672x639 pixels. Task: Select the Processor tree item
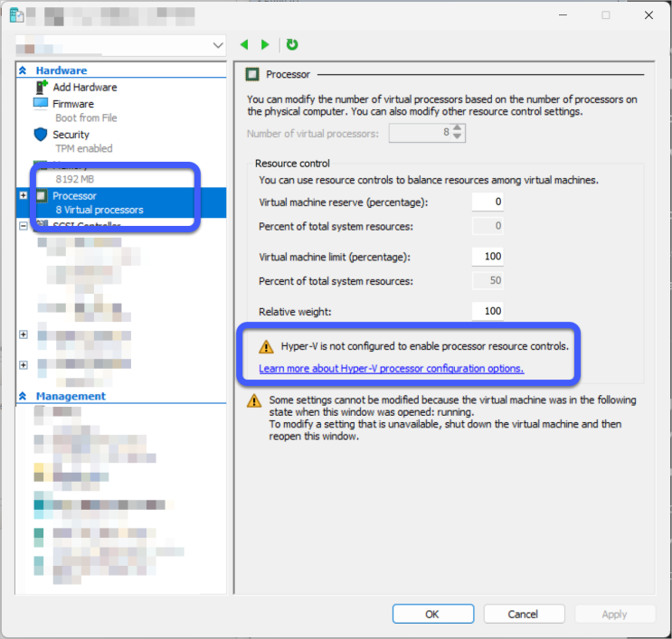click(121, 202)
